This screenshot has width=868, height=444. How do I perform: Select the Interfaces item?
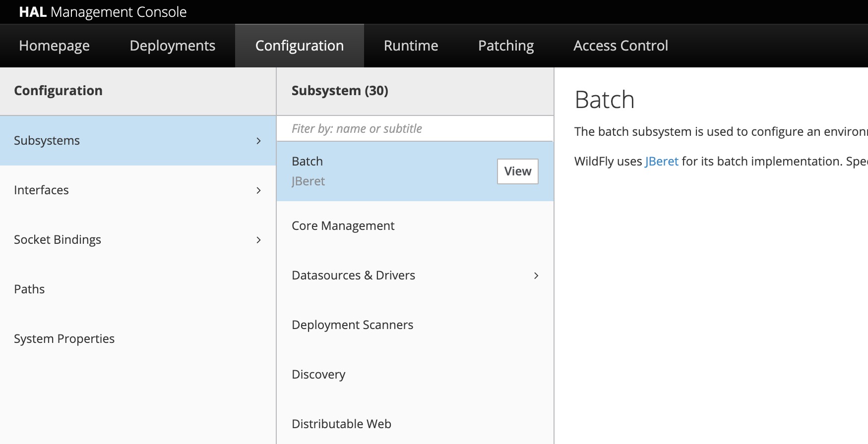[x=138, y=190]
